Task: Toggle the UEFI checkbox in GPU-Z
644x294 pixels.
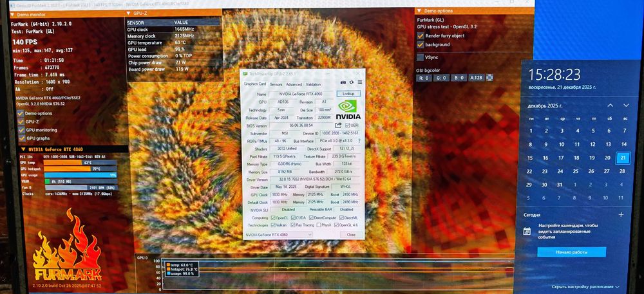Action: [348, 125]
